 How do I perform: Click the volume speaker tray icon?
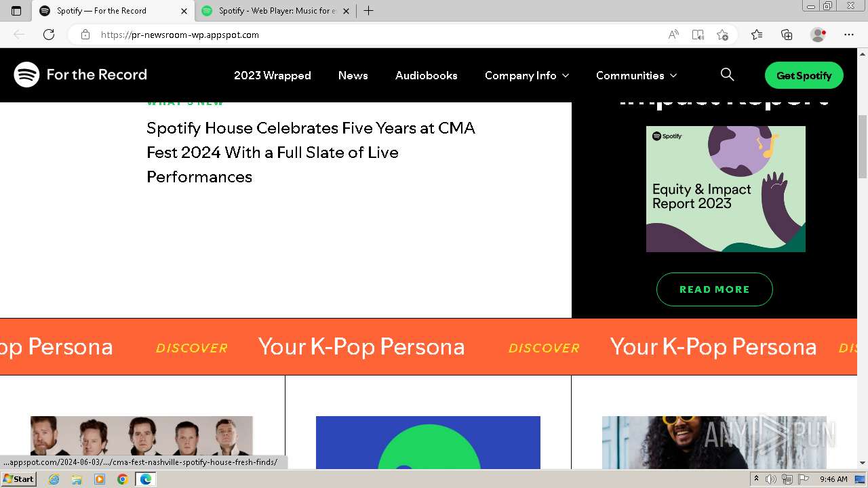[x=771, y=479]
